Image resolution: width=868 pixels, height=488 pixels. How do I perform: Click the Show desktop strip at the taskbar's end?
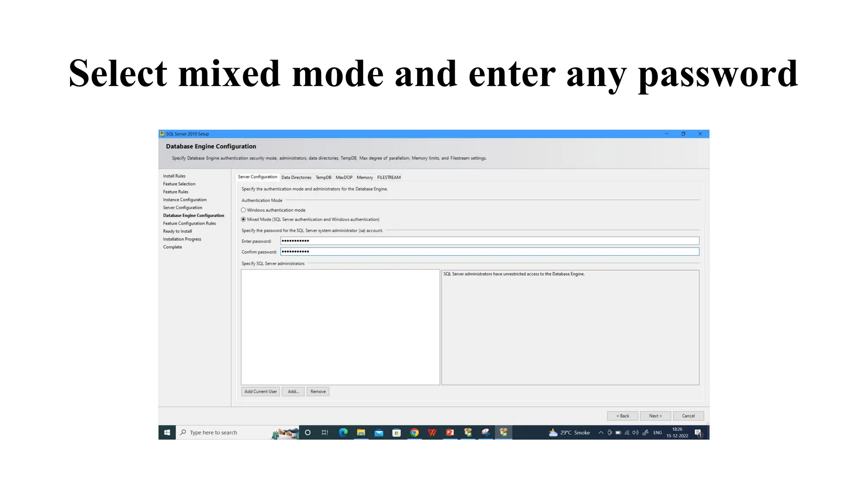pyautogui.click(x=708, y=433)
